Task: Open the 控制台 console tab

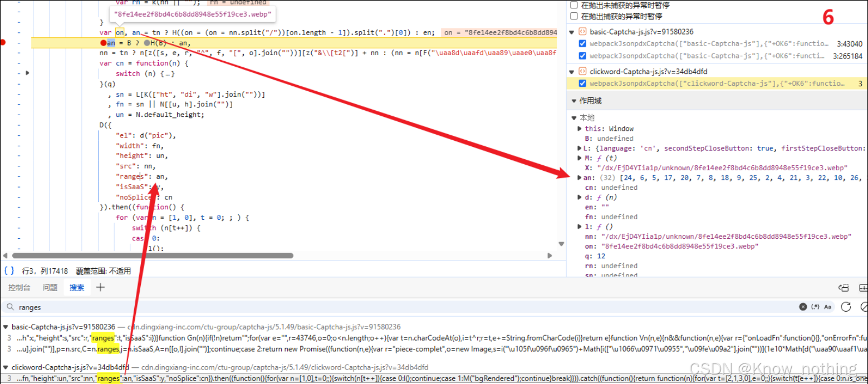Action: (x=19, y=288)
